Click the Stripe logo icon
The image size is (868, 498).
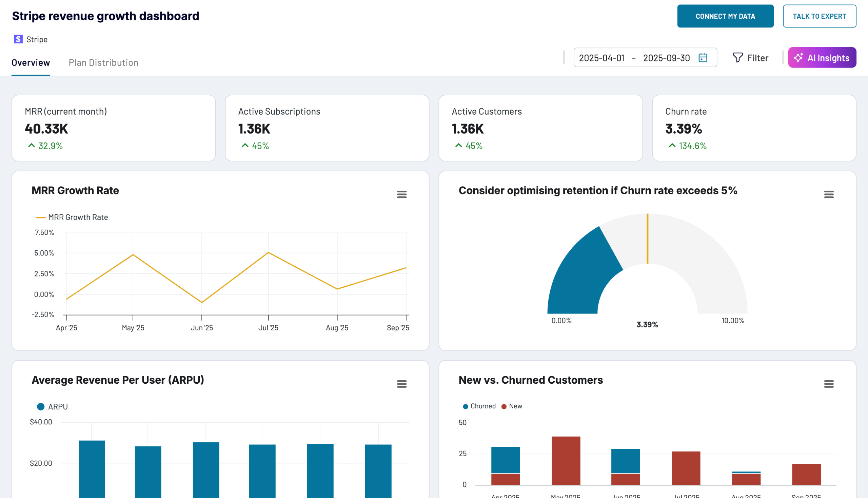(18, 39)
